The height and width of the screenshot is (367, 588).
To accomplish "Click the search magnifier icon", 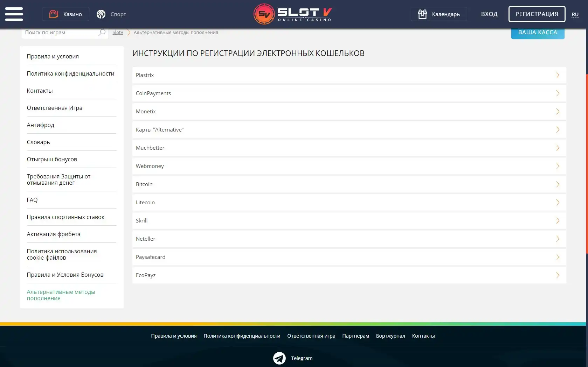I will tap(102, 33).
